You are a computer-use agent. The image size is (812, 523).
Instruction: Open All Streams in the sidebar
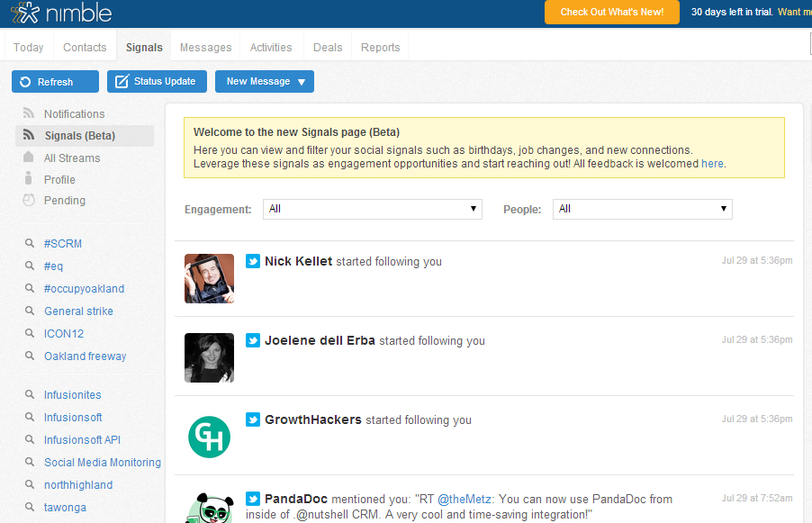(72, 158)
